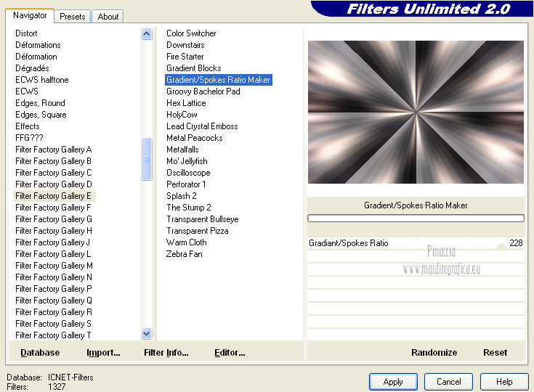This screenshot has width=534, height=392.
Task: Click the Database button
Action: 40,353
